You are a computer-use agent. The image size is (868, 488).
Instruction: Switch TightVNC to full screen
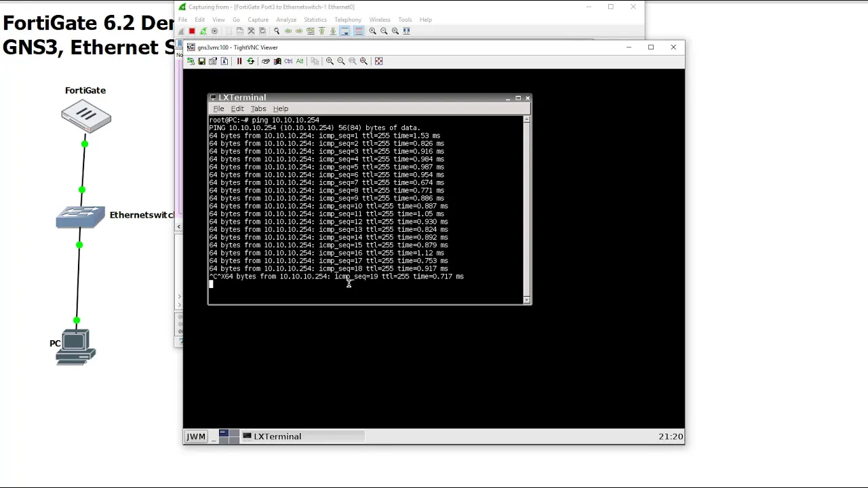[378, 61]
